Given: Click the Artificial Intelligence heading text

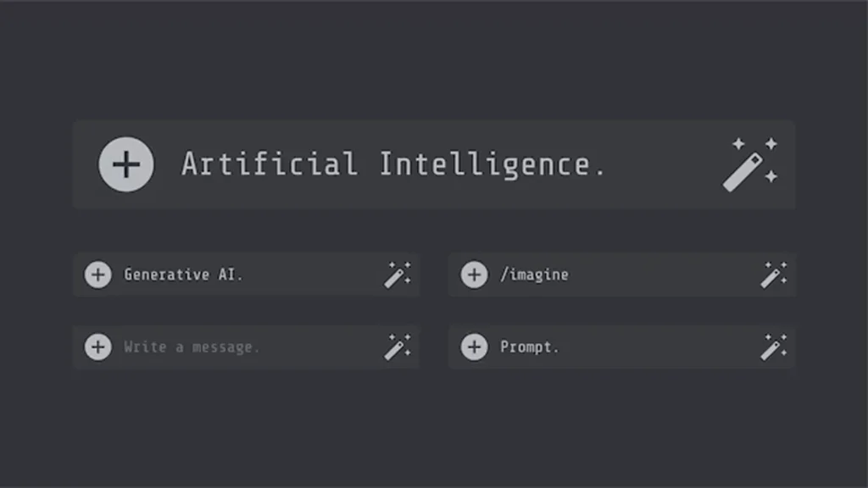Looking at the screenshot, I should (392, 164).
